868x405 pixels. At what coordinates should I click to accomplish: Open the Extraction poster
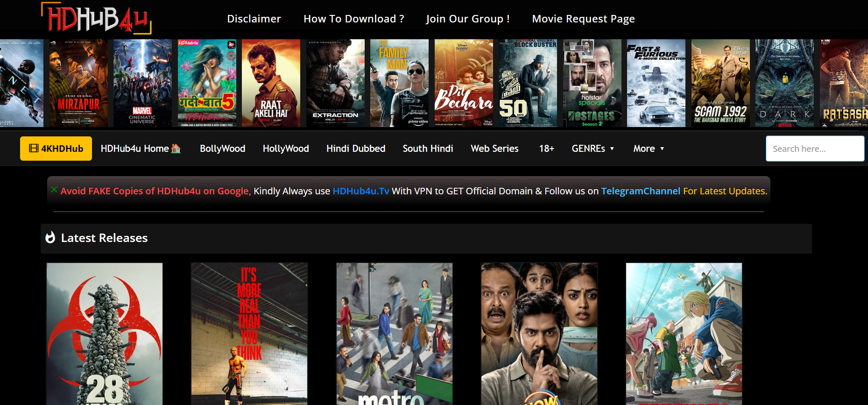335,83
